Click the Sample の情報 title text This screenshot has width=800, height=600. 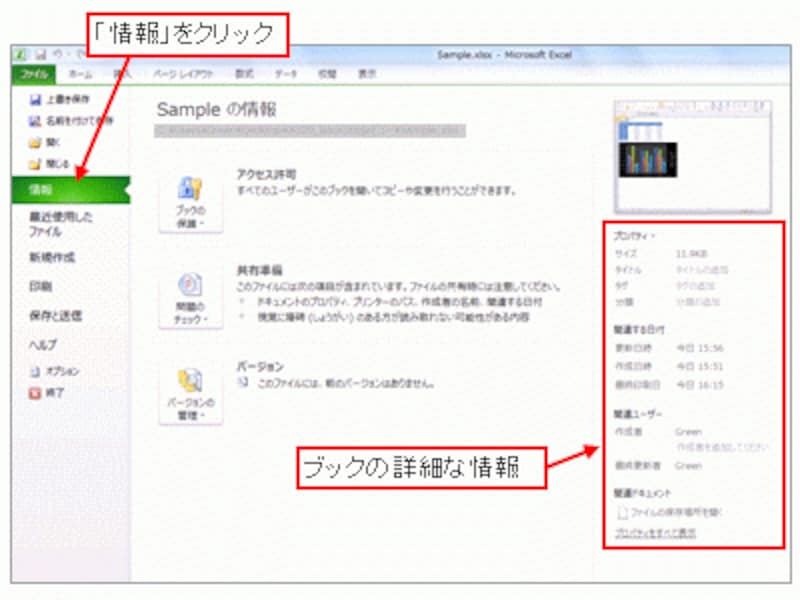click(217, 109)
